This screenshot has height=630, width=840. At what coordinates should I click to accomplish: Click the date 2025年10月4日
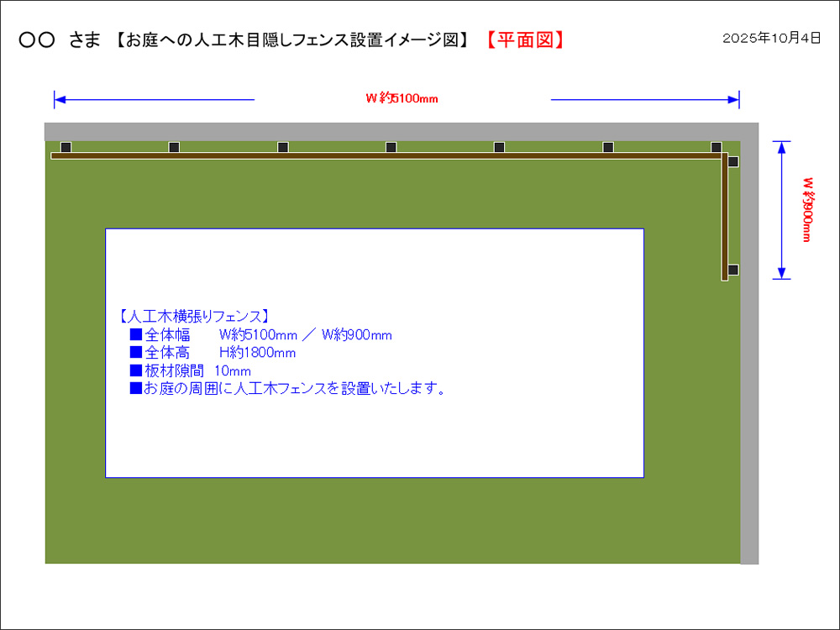click(771, 39)
